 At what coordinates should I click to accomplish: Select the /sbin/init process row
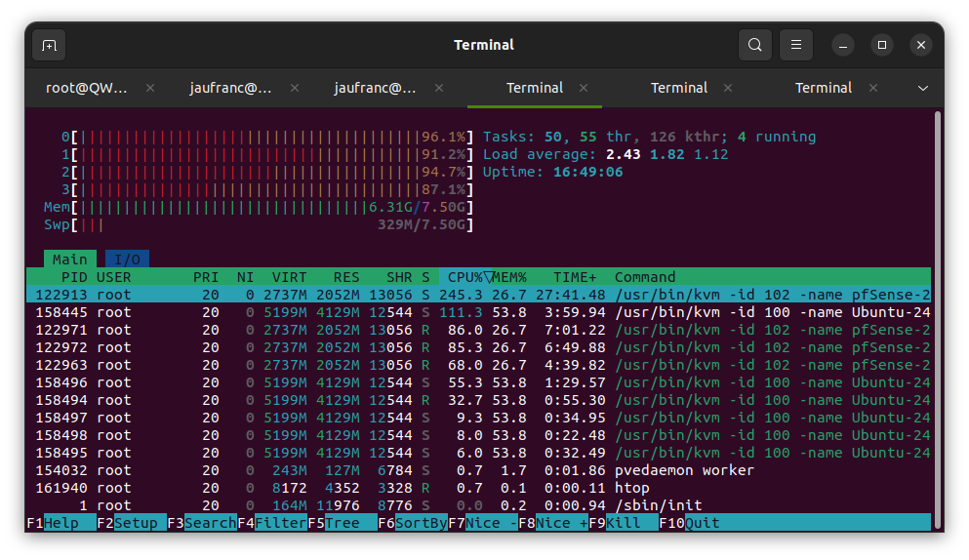(478, 505)
